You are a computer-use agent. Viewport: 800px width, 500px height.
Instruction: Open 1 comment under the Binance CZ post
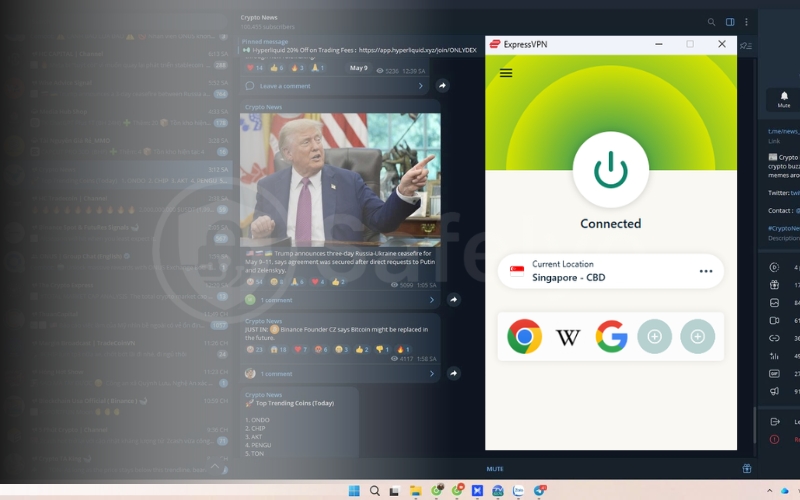tap(276, 373)
